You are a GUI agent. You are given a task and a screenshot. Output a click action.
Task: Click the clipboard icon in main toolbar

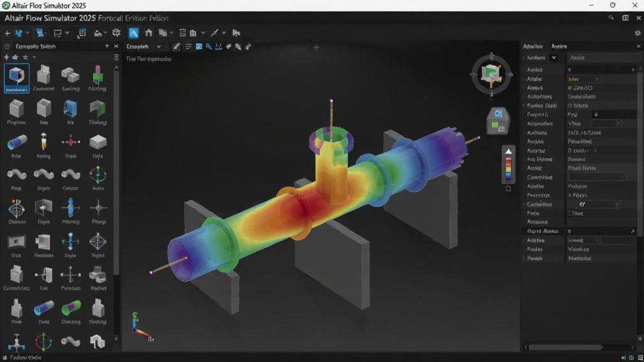[x=183, y=33]
